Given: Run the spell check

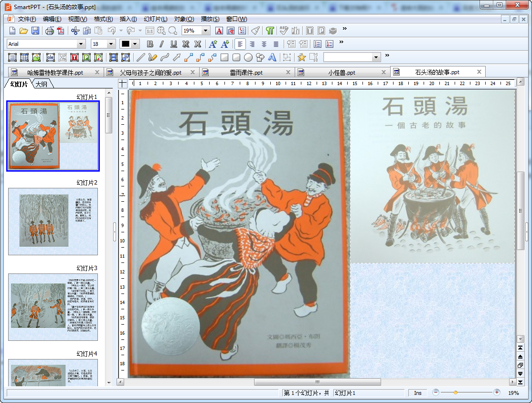Looking at the screenshot, I should pos(284,31).
